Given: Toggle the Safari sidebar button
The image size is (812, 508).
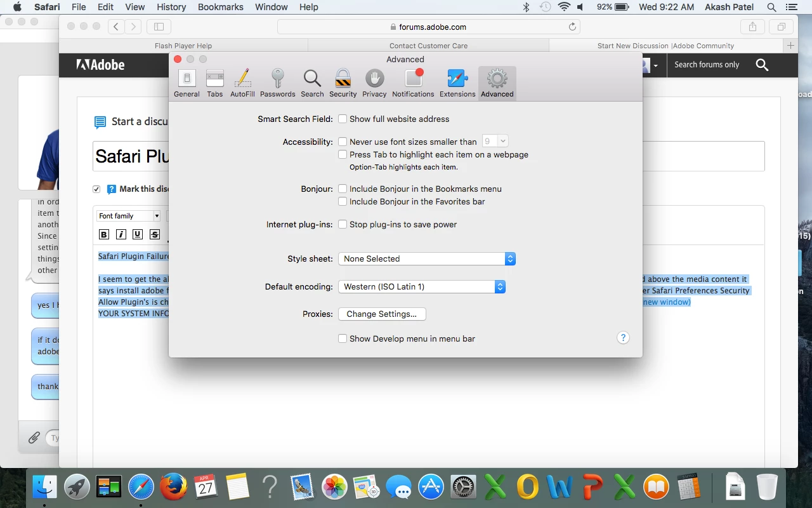Looking at the screenshot, I should tap(159, 27).
